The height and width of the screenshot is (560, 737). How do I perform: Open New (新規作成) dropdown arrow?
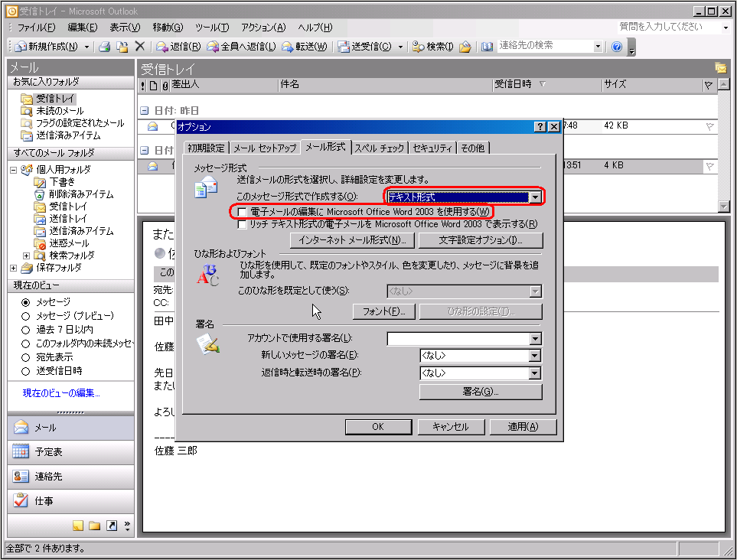click(x=86, y=47)
